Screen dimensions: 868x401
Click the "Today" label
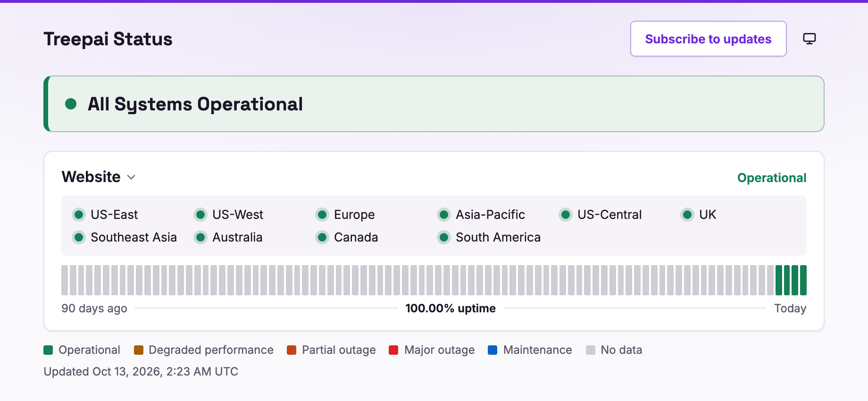pos(790,309)
